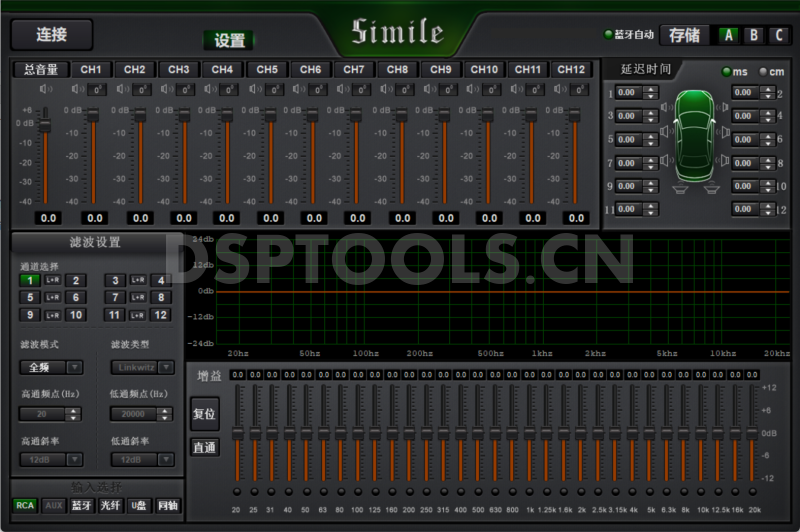
Task: Switch to the CH12 tab
Action: coord(571,69)
